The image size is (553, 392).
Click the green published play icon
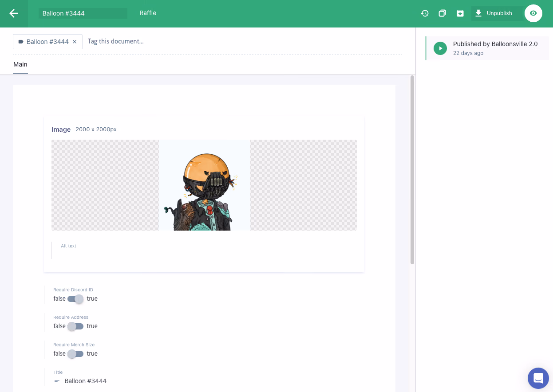[x=440, y=48]
